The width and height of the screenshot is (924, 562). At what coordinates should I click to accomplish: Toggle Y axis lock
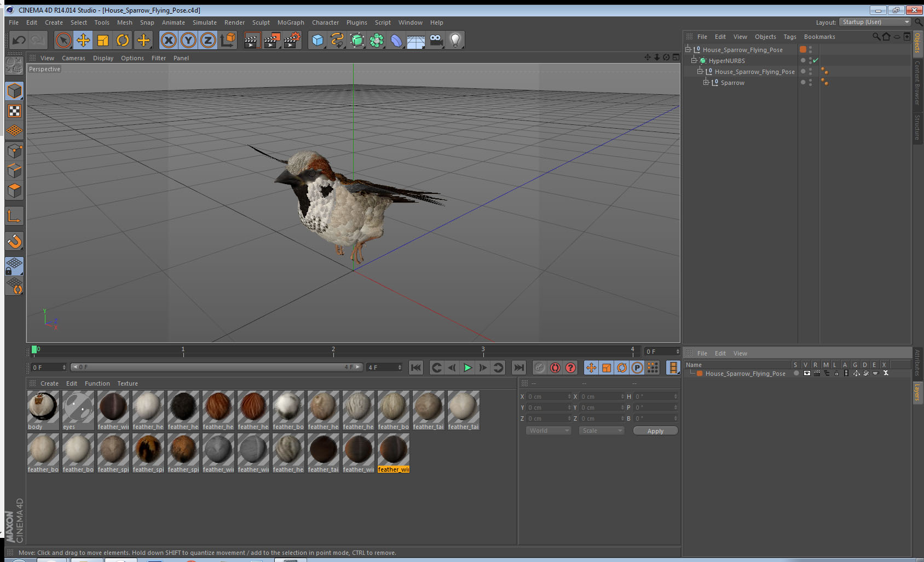pyautogui.click(x=188, y=40)
